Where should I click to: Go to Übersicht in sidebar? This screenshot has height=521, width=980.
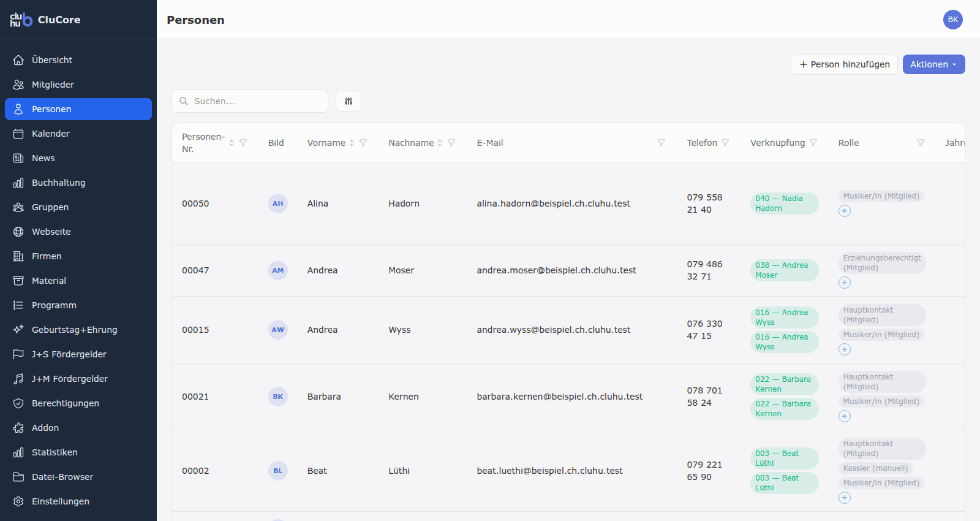(x=78, y=60)
